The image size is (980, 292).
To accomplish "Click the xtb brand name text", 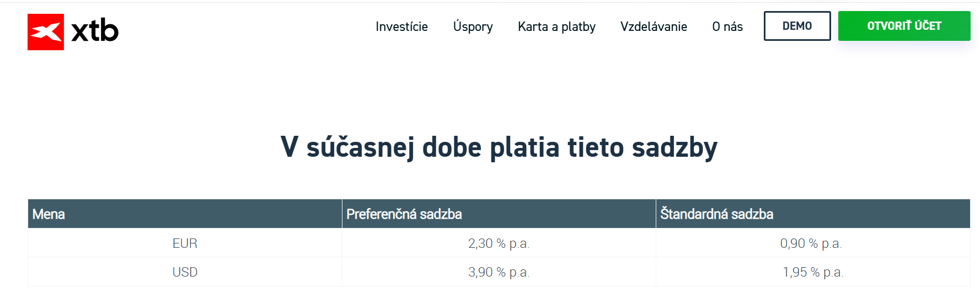I will click(x=95, y=31).
